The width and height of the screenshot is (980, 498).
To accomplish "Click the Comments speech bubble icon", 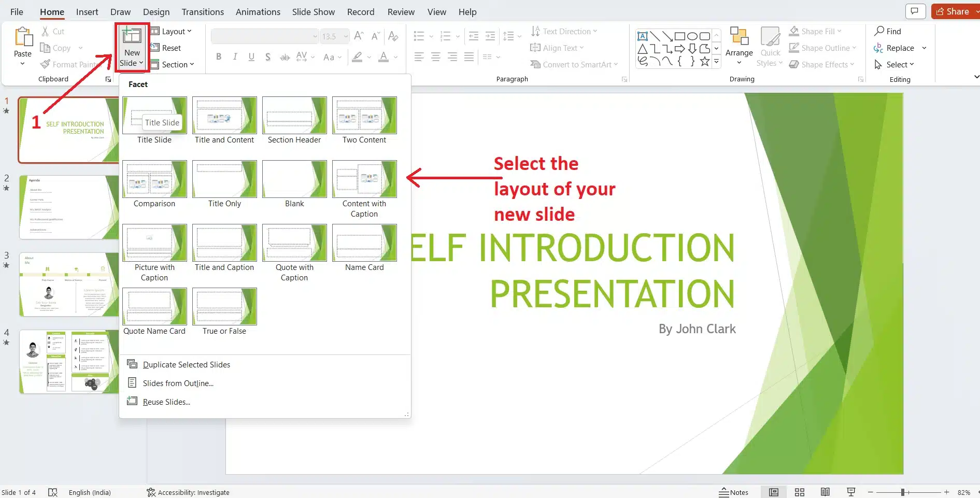I will coord(915,11).
